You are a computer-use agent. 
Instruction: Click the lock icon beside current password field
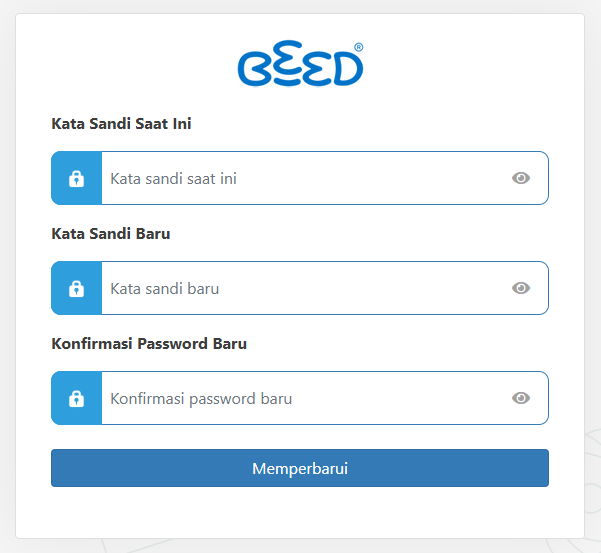tap(76, 178)
